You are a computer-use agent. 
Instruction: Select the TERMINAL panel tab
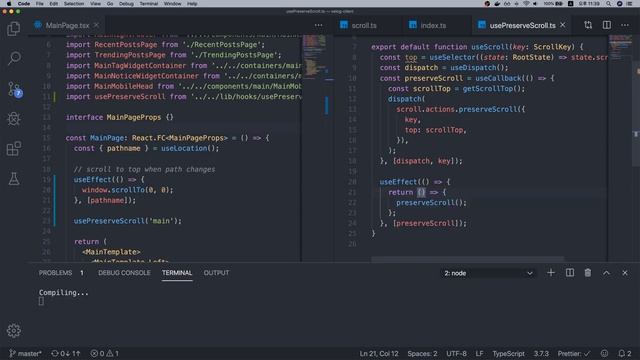point(177,273)
